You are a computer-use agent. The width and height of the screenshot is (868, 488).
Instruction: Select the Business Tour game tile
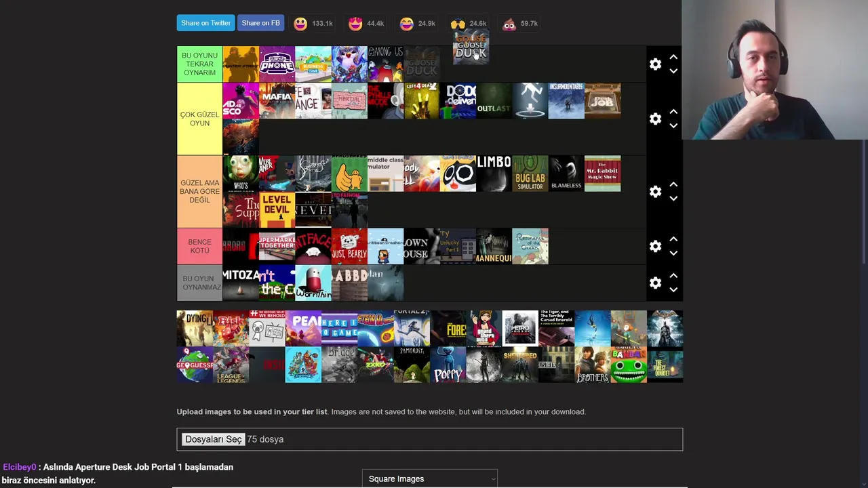click(313, 64)
